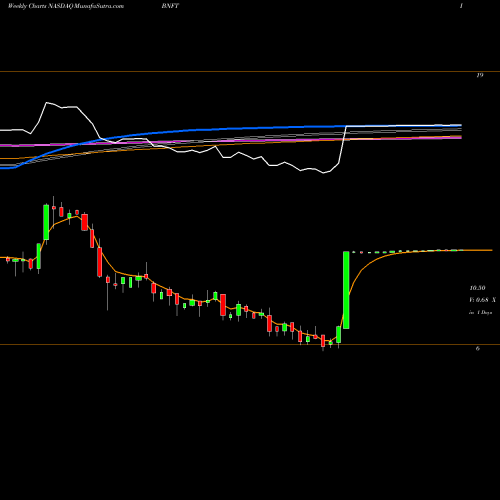Click the tall green candle near the chart peak
The height and width of the screenshot is (500, 500).
pos(46,222)
